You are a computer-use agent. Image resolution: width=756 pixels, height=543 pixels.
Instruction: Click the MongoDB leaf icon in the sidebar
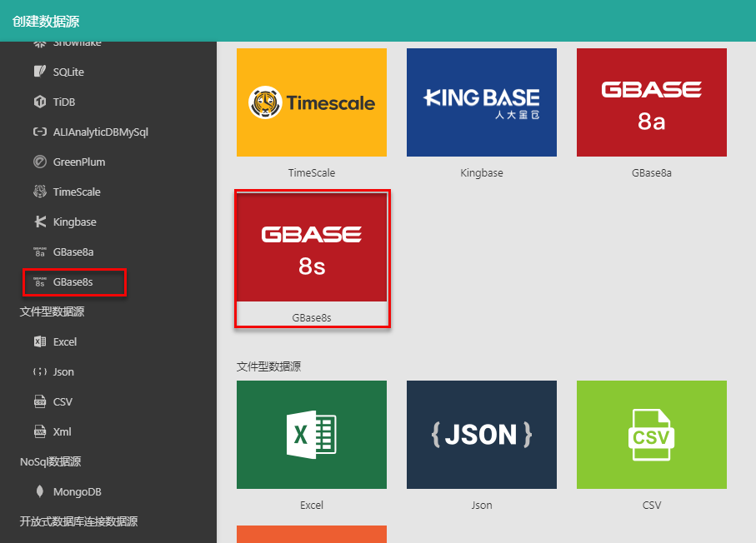[39, 491]
